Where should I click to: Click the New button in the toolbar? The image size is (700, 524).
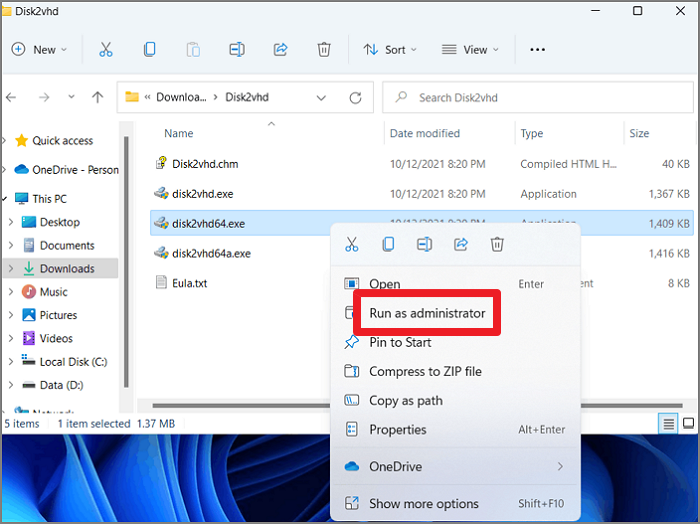tap(38, 49)
